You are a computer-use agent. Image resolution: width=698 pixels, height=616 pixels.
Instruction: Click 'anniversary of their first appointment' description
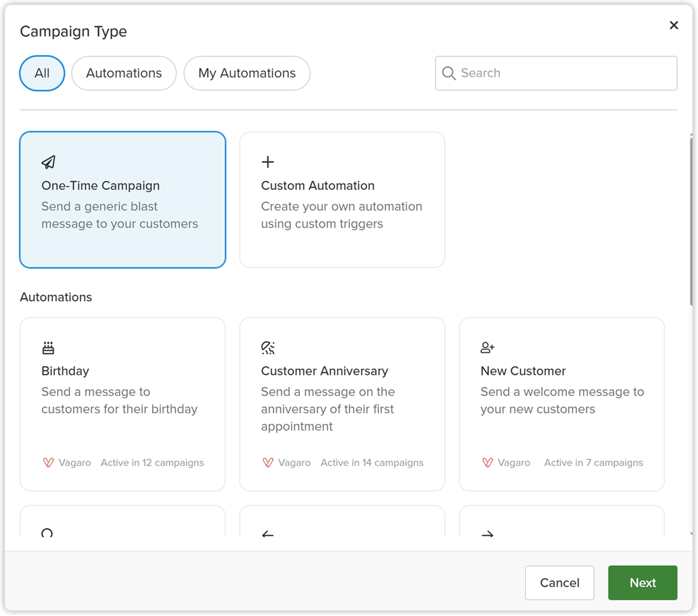coord(327,417)
